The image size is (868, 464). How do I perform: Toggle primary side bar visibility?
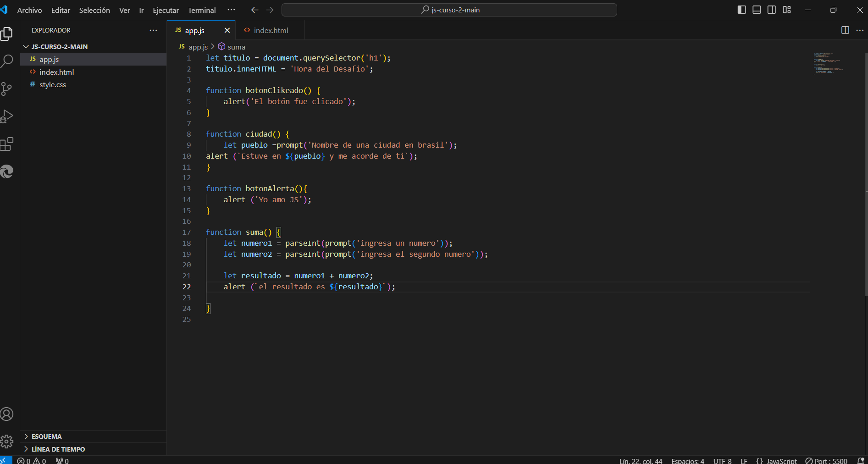pos(741,10)
